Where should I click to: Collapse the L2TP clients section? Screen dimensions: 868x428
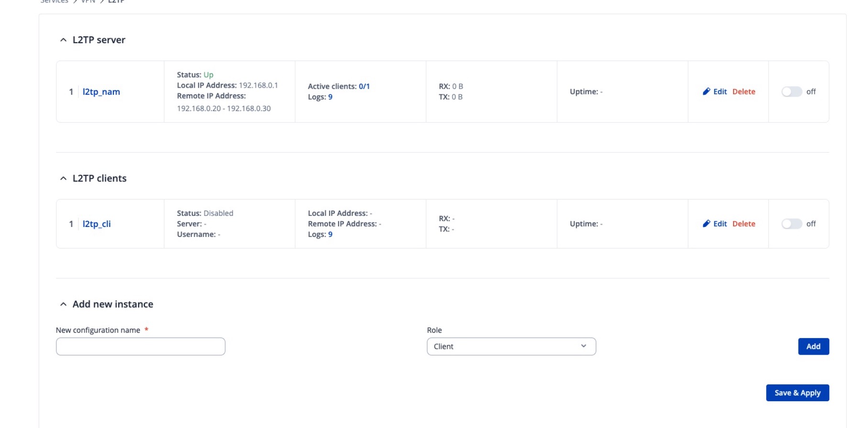(63, 179)
